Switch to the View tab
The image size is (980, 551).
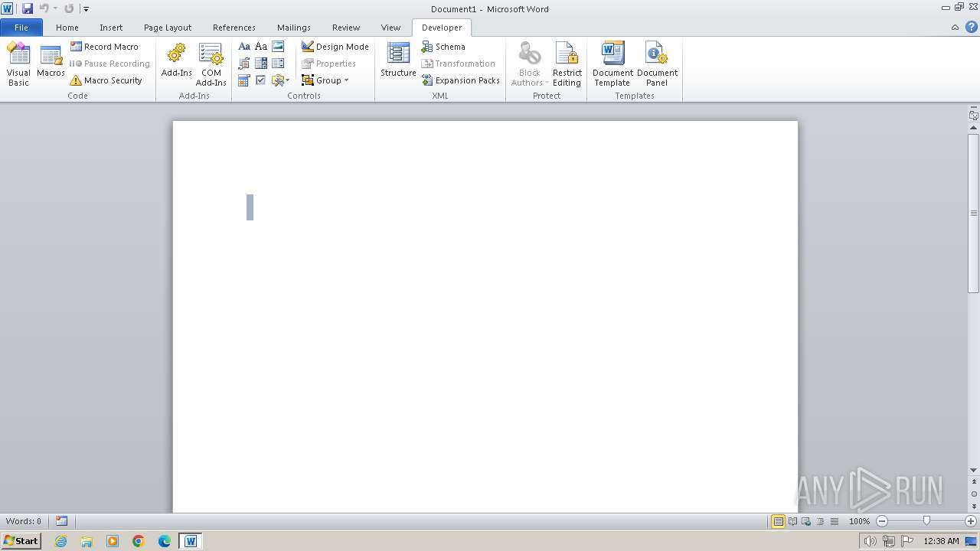[390, 28]
